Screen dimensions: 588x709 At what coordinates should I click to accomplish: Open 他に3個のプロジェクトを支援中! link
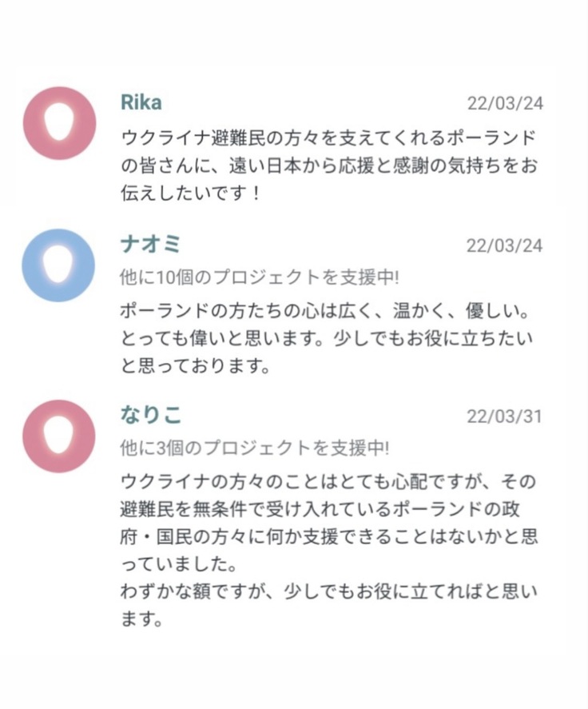click(254, 448)
